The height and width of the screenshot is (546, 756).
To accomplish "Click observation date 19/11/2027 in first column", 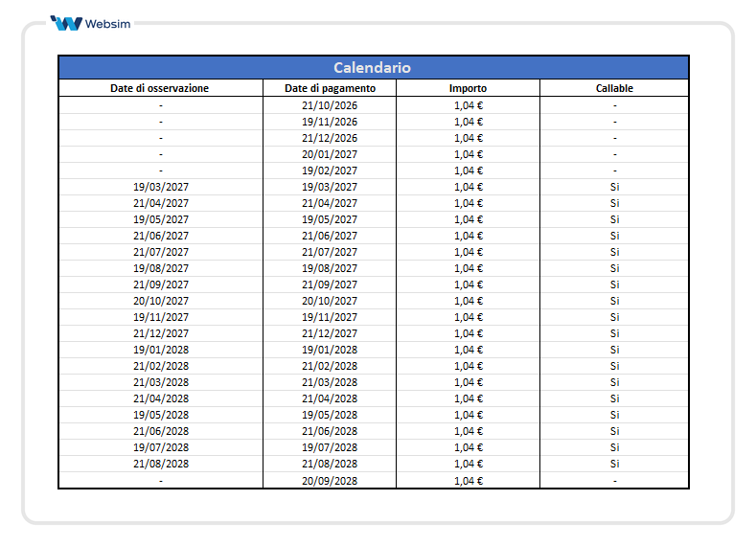I will click(x=161, y=318).
